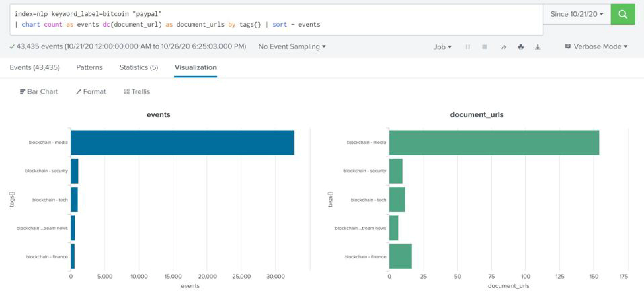Click the 'events' chart title
The image size is (644, 294).
click(x=158, y=115)
